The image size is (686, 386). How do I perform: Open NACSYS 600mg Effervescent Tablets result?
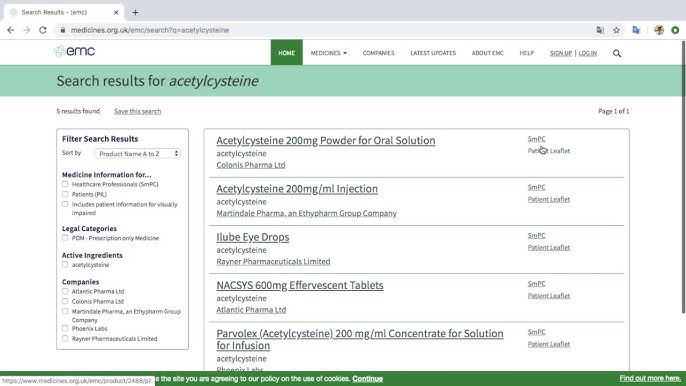coord(300,285)
